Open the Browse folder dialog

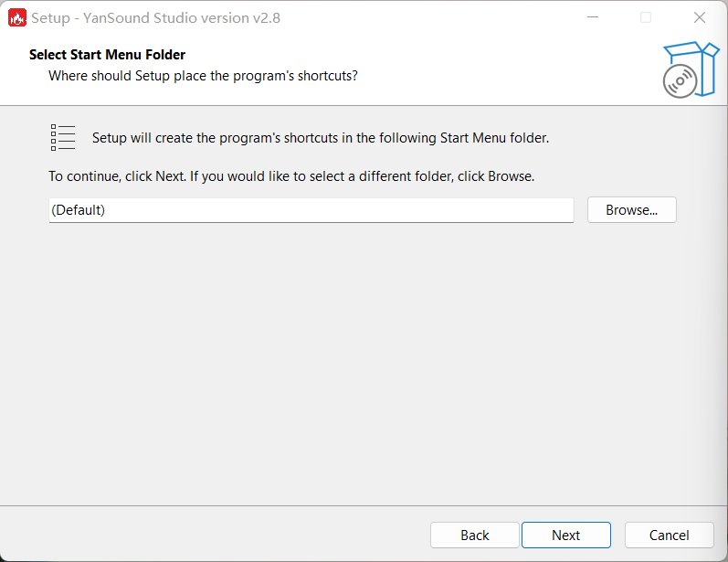(631, 210)
